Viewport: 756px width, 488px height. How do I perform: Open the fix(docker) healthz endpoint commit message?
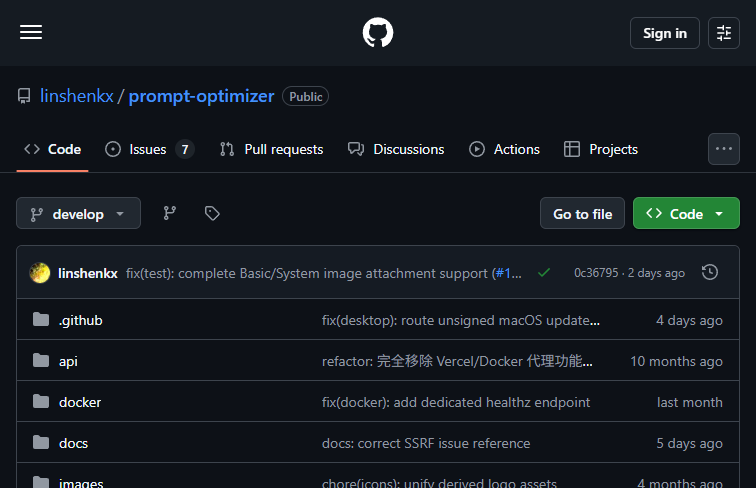click(x=456, y=402)
